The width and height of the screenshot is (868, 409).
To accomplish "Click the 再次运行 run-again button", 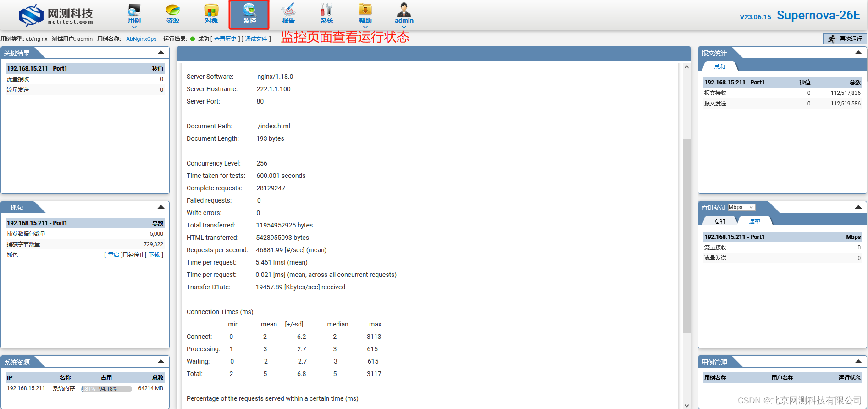I will [x=845, y=39].
